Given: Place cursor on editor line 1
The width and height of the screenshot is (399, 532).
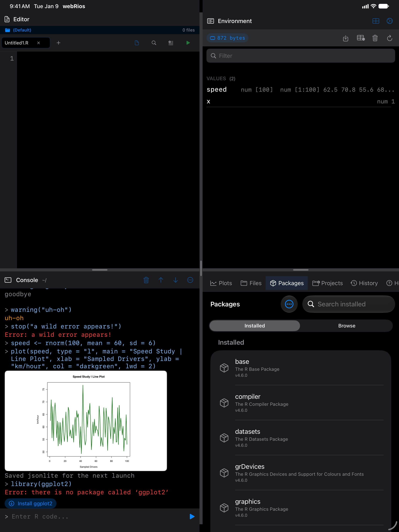Looking at the screenshot, I should (x=108, y=58).
